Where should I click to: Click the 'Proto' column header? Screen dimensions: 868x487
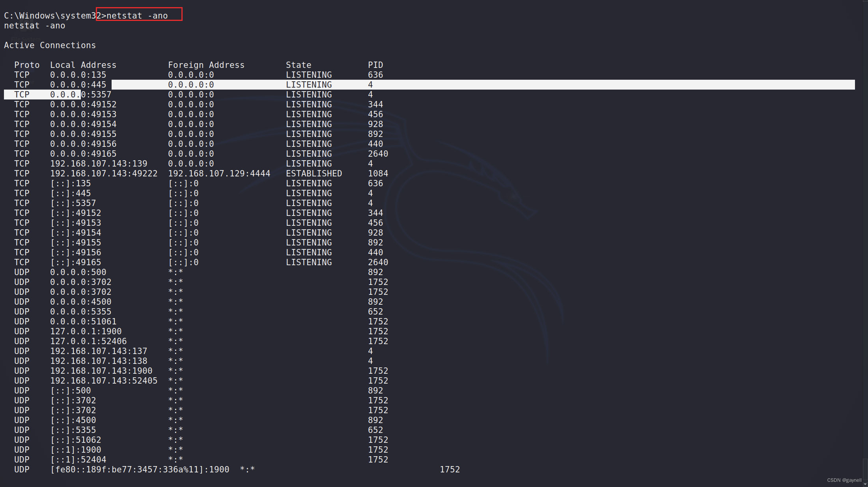pos(27,65)
